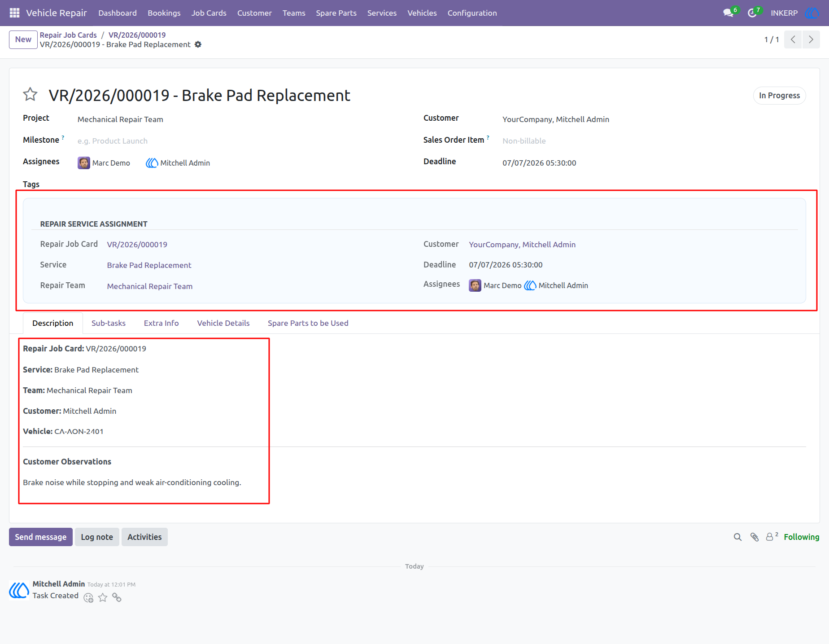Go to previous record arrow
The image size is (829, 644).
793,39
